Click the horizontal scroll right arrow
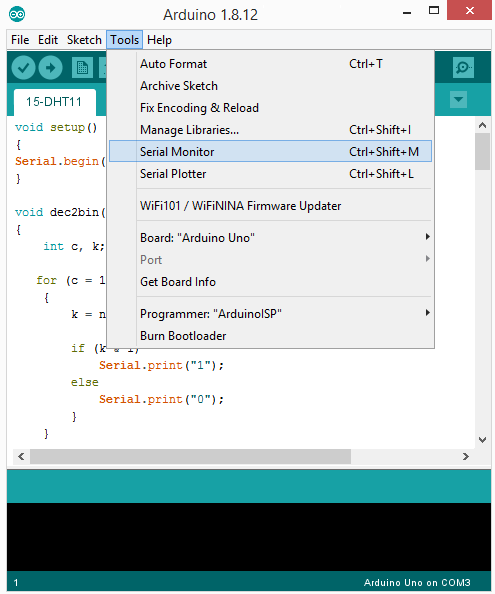Viewport: 495px width, 594px height. (466, 456)
